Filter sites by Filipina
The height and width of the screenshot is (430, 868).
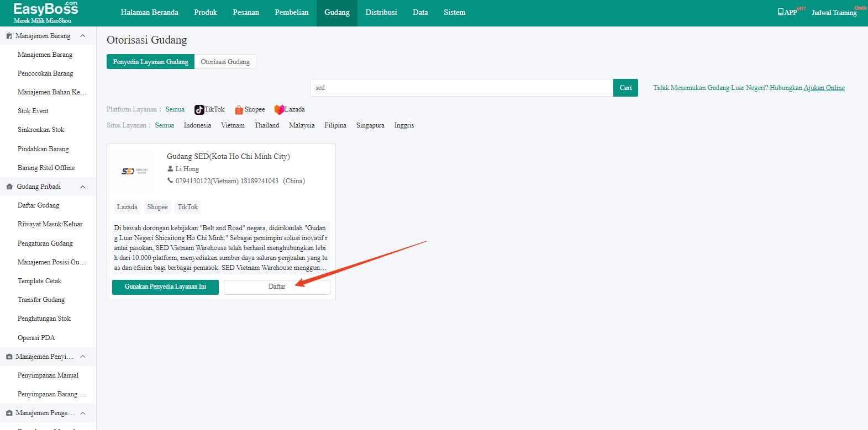coord(335,125)
